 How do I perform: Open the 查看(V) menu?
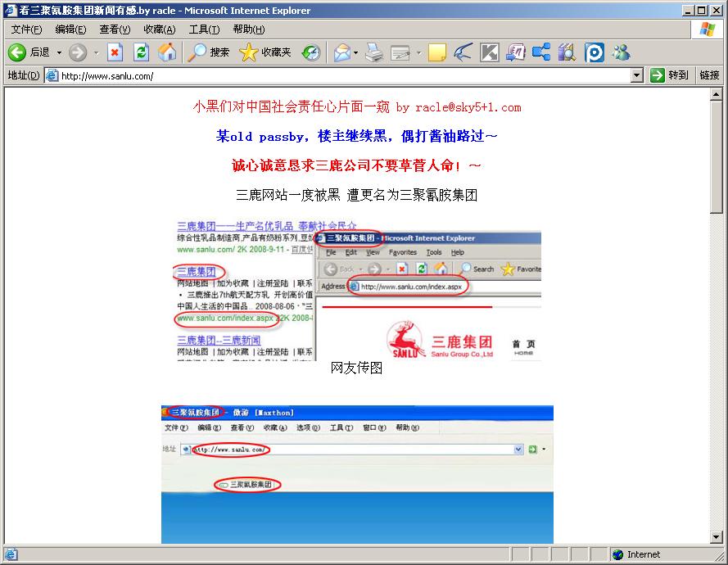115,29
